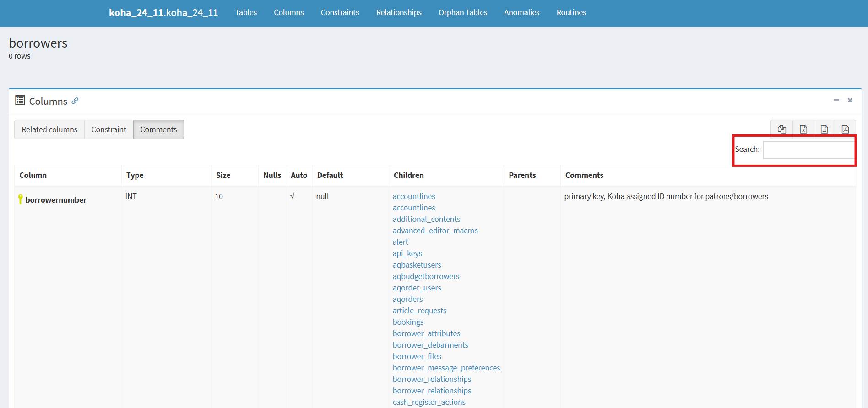Open the Anomalies page
This screenshot has height=408, width=868.
522,12
